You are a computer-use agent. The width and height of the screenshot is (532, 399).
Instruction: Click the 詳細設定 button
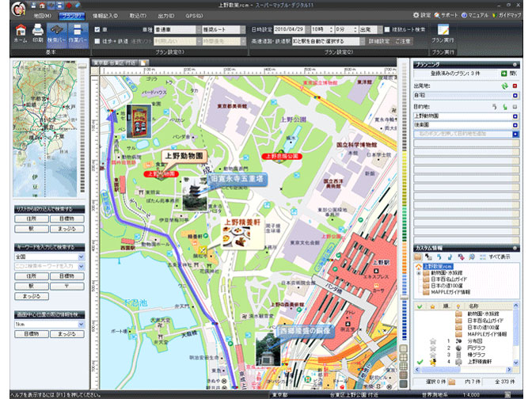(x=379, y=41)
